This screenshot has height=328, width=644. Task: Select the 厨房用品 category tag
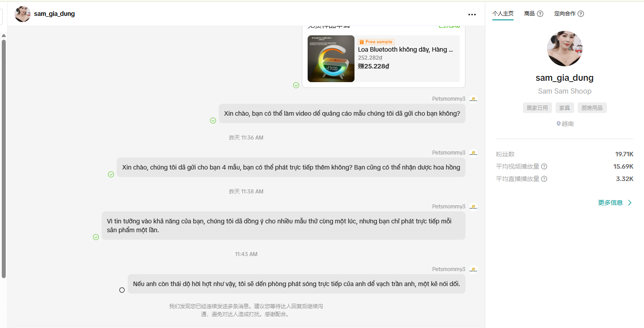(x=592, y=108)
